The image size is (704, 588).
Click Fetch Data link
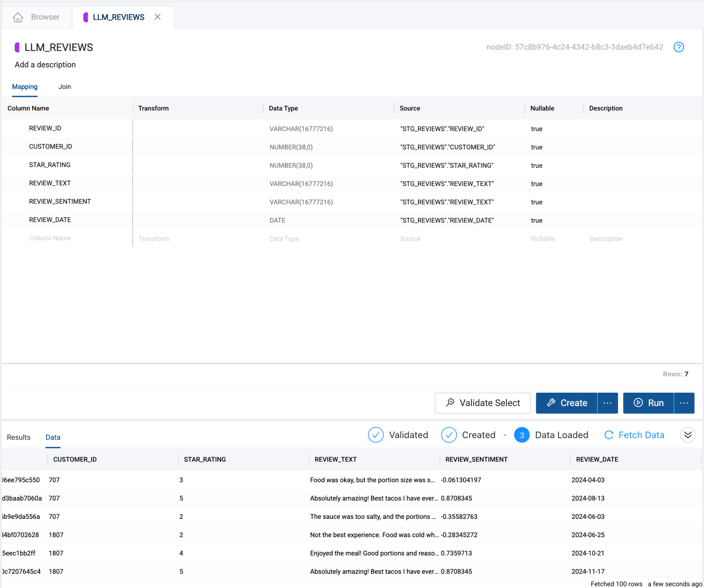point(634,435)
